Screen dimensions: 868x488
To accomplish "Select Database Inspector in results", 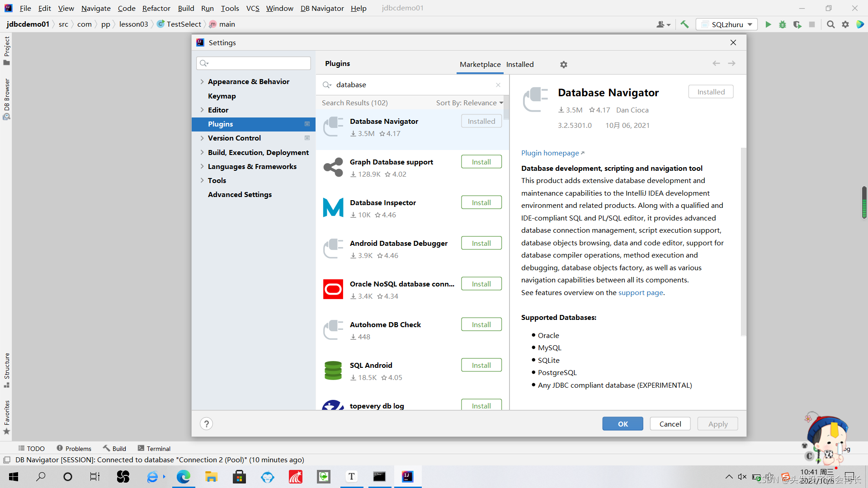I will pos(382,203).
